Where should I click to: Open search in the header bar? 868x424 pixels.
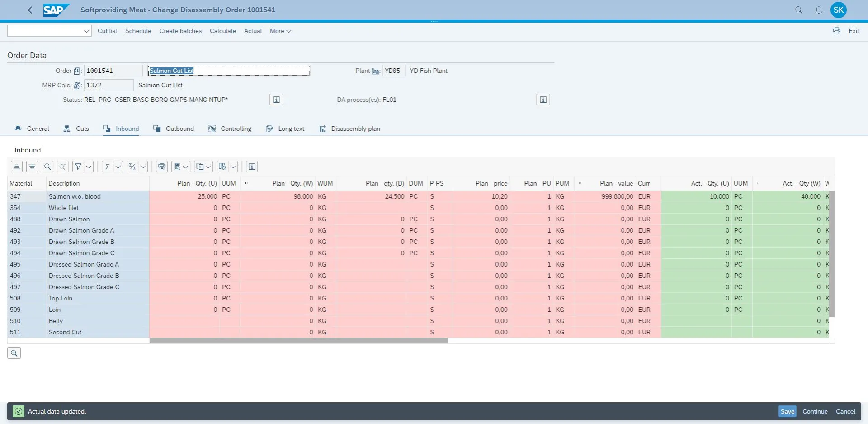[799, 10]
